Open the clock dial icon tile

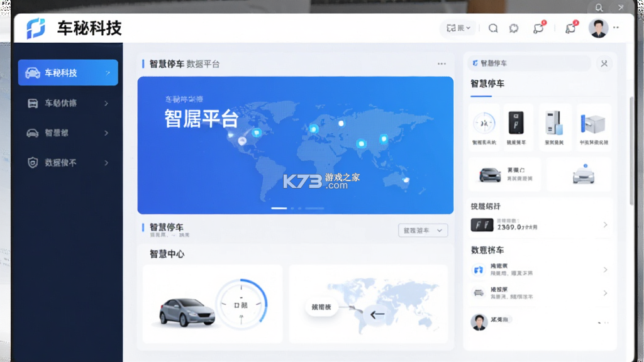point(484,126)
